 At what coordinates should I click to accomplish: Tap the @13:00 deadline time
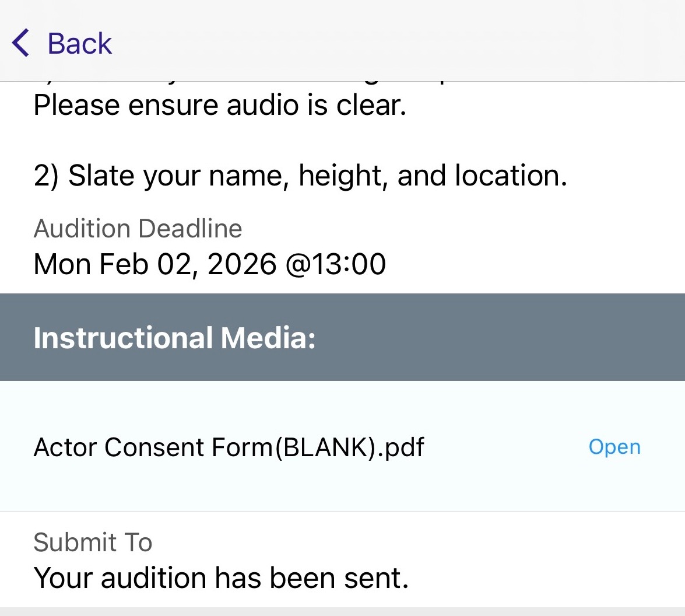[x=335, y=264]
